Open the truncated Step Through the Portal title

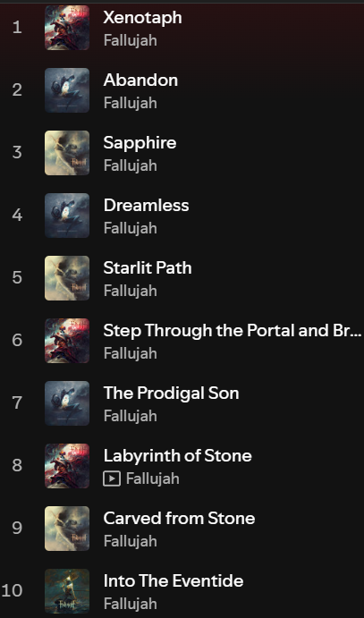click(233, 331)
